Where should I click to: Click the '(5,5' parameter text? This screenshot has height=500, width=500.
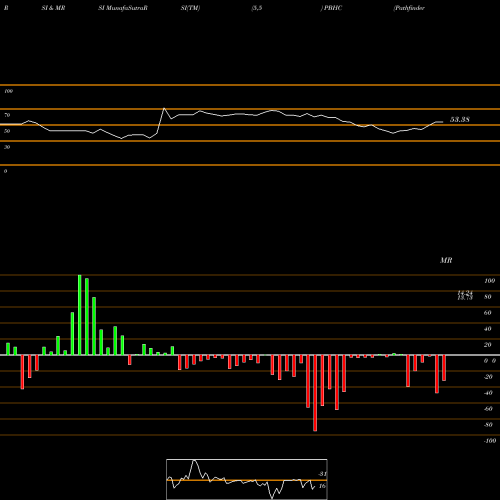(257, 8)
